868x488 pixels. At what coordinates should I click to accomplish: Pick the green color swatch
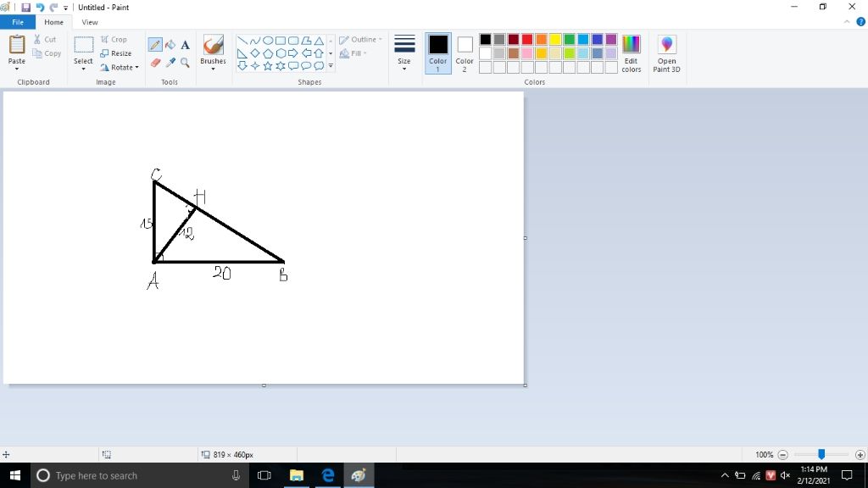point(569,39)
